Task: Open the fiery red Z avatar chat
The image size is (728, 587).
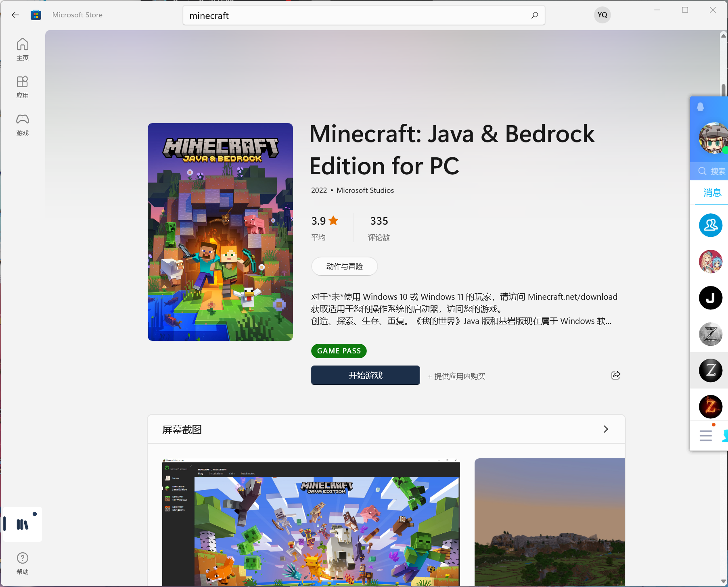Action: coord(710,407)
